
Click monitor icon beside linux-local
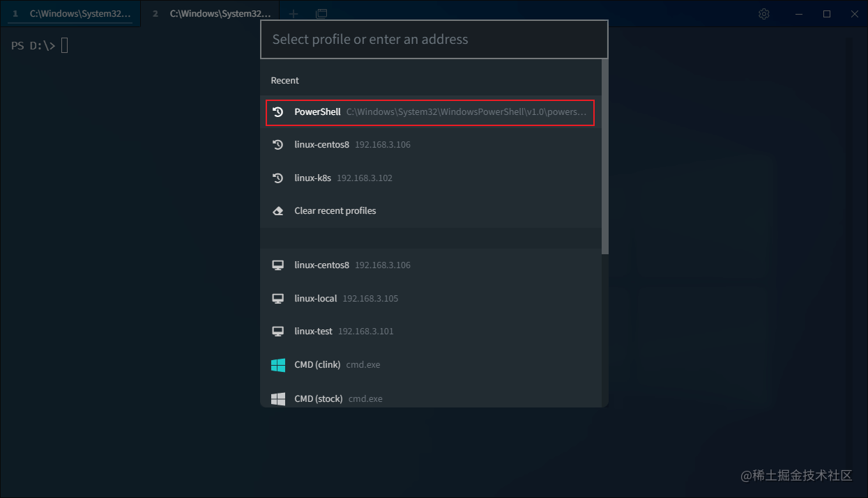[277, 299]
